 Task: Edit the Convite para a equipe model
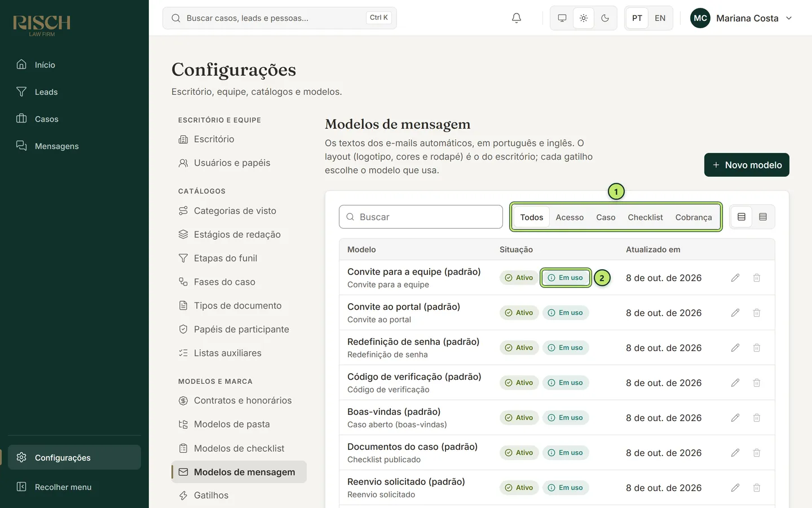[x=735, y=278]
